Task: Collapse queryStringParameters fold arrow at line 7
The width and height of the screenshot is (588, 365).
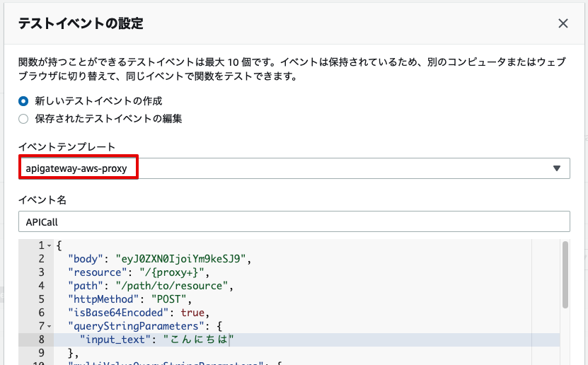Action: pos(49,326)
